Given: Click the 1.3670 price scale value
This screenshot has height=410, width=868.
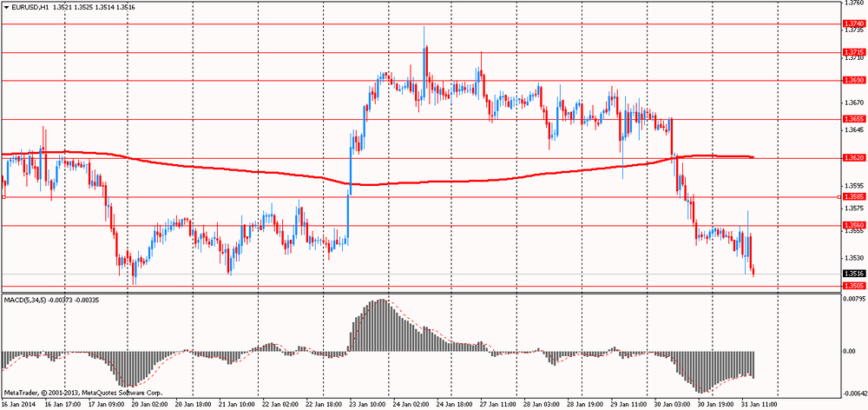Looking at the screenshot, I should (853, 103).
